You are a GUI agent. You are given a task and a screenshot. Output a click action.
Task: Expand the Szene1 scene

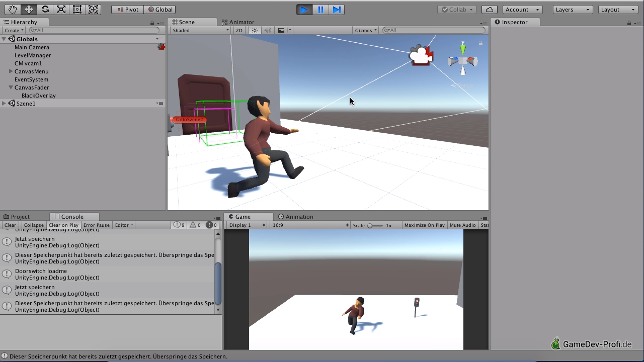pyautogui.click(x=4, y=104)
